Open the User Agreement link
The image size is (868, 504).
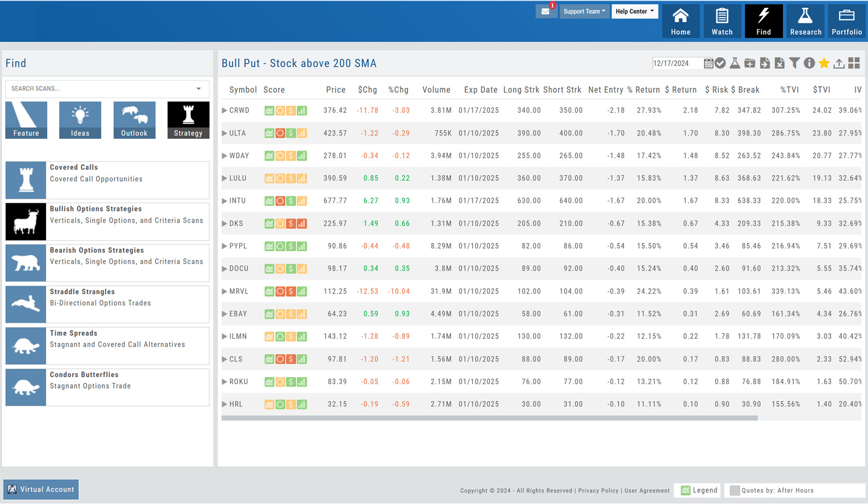(x=647, y=491)
